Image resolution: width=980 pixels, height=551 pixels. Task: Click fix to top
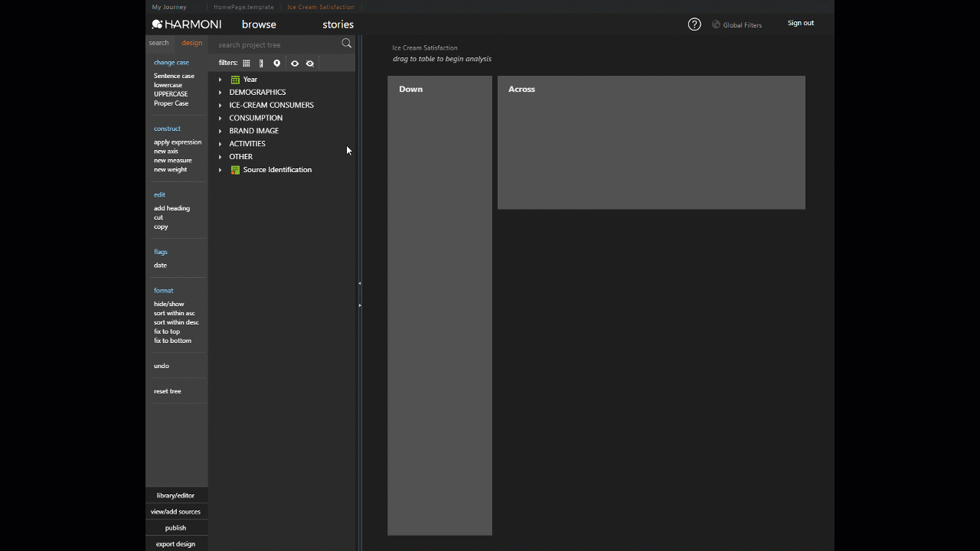point(167,331)
